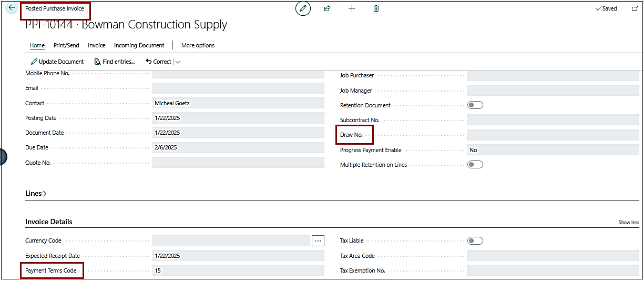The image size is (644, 281).
Task: Expand the Correct dropdown chevron
Action: click(178, 62)
